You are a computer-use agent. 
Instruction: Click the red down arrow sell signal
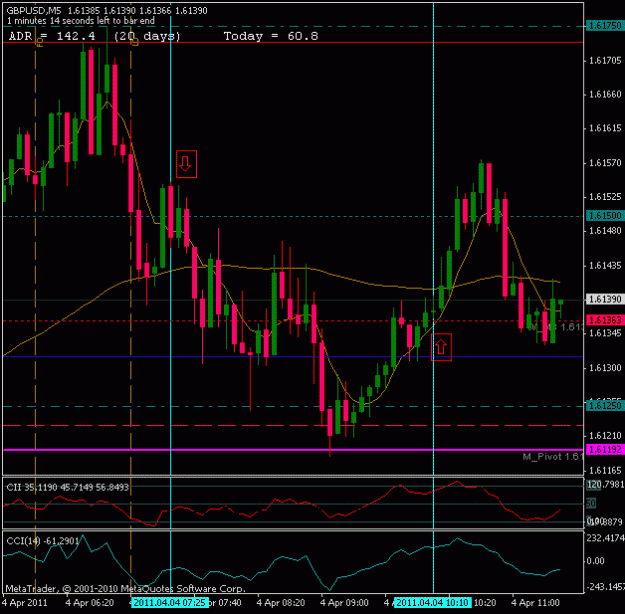point(186,164)
